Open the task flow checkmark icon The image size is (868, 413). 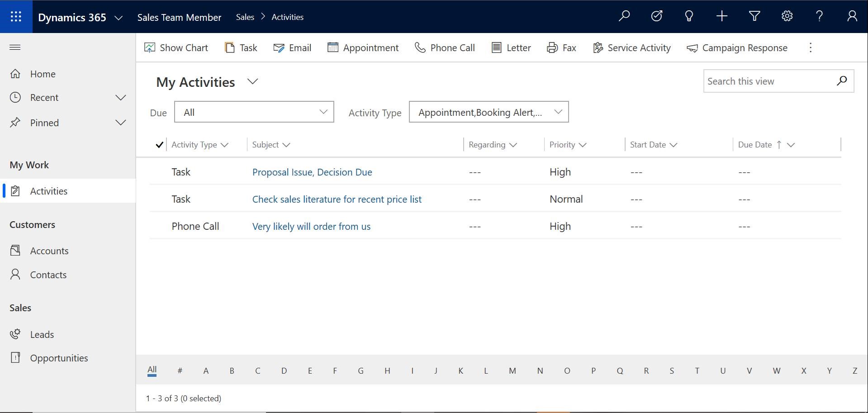pyautogui.click(x=656, y=17)
